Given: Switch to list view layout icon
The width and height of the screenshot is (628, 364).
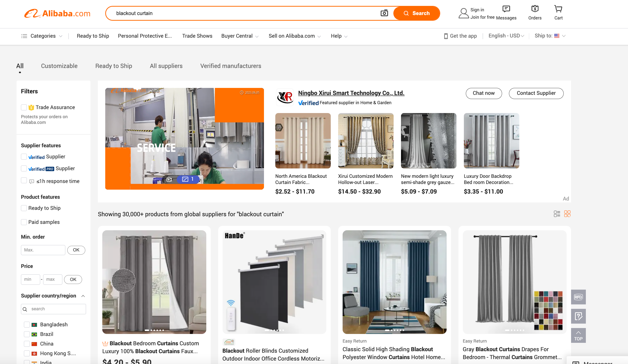Looking at the screenshot, I should (x=557, y=214).
